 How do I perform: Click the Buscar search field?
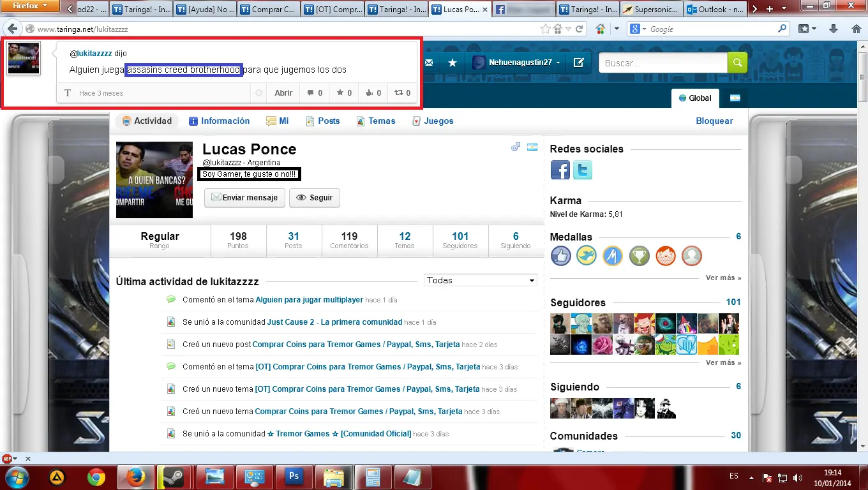pos(663,63)
